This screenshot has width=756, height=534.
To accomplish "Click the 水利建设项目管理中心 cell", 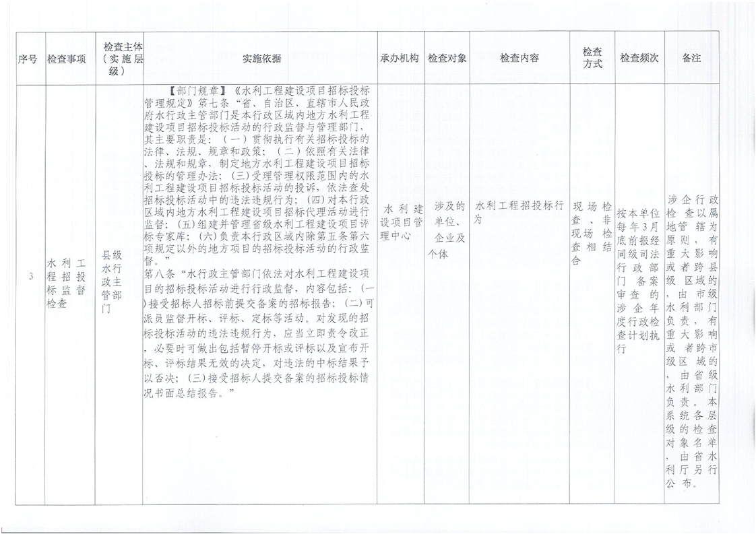I will point(402,220).
